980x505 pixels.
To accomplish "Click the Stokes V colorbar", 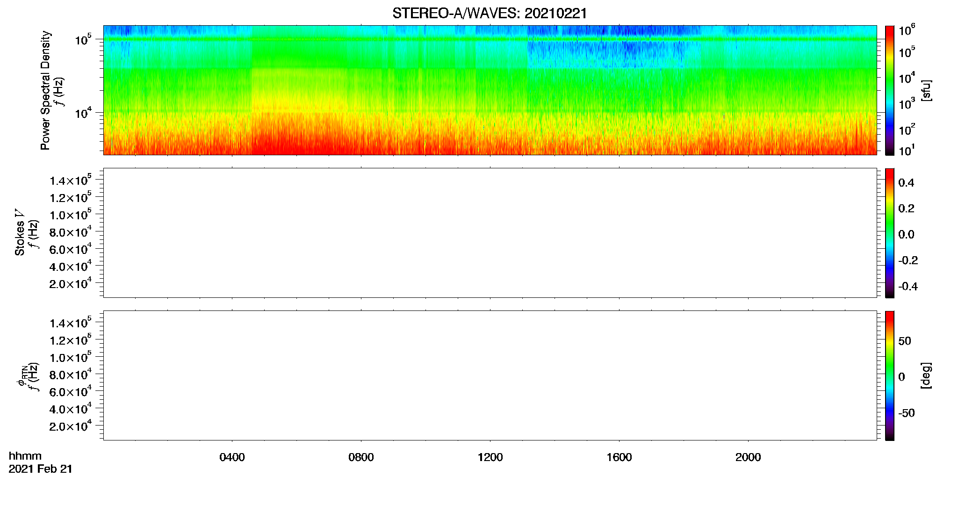I will click(890, 233).
